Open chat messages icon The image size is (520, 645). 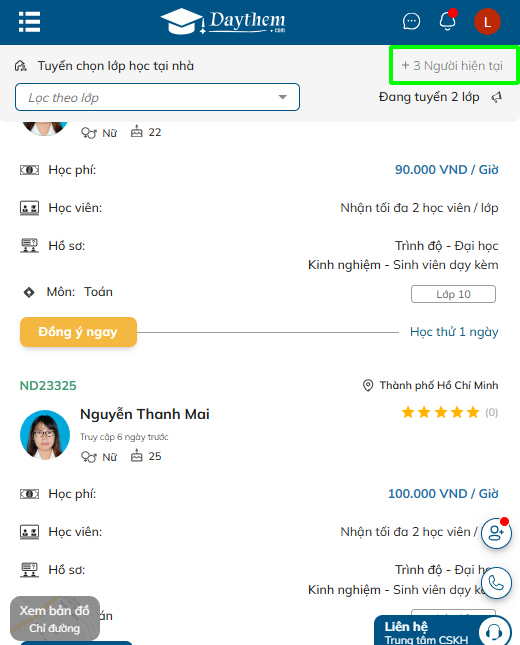click(411, 21)
